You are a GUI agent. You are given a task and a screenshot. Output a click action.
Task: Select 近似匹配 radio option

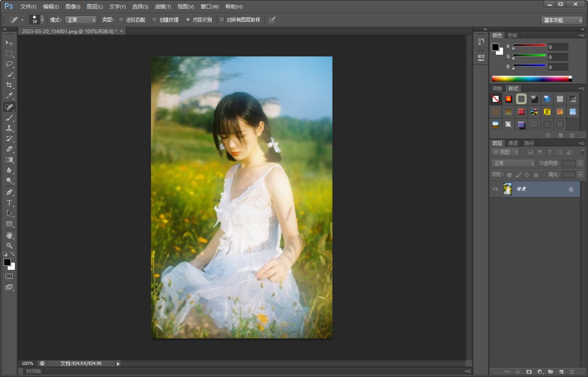click(x=121, y=20)
